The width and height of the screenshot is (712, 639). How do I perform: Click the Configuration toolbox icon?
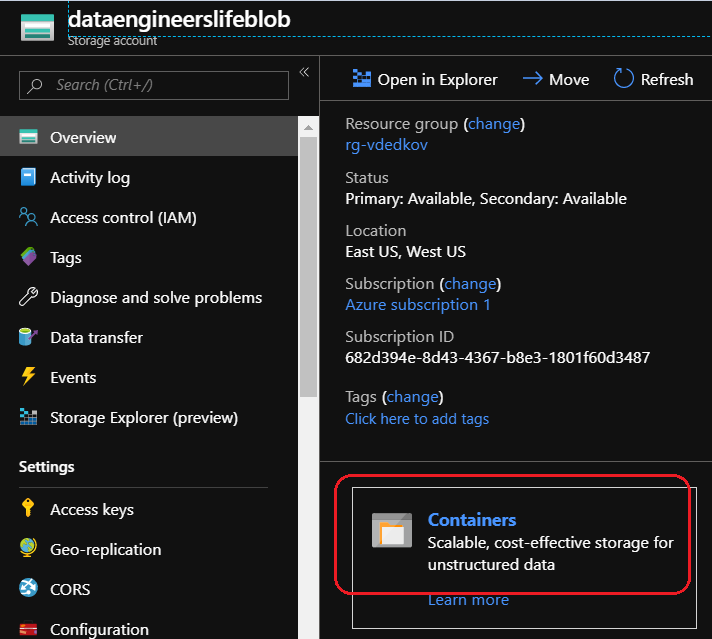[x=28, y=629]
